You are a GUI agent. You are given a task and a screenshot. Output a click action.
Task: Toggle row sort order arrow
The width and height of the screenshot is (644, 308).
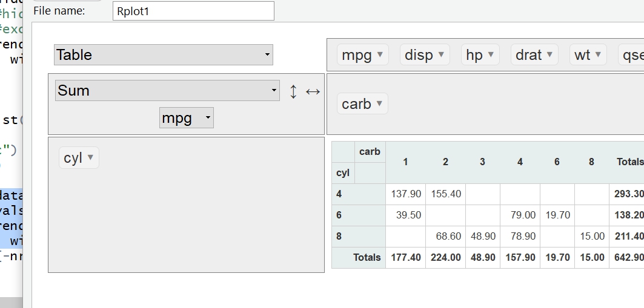coord(294,91)
